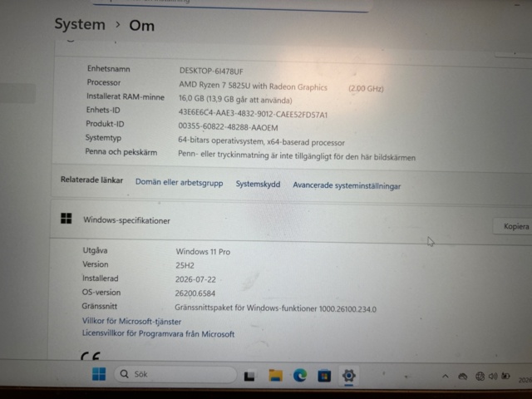Image resolution: width=532 pixels, height=399 pixels.
Task: Show hidden tray icons with the chevron
Action: pyautogui.click(x=446, y=377)
